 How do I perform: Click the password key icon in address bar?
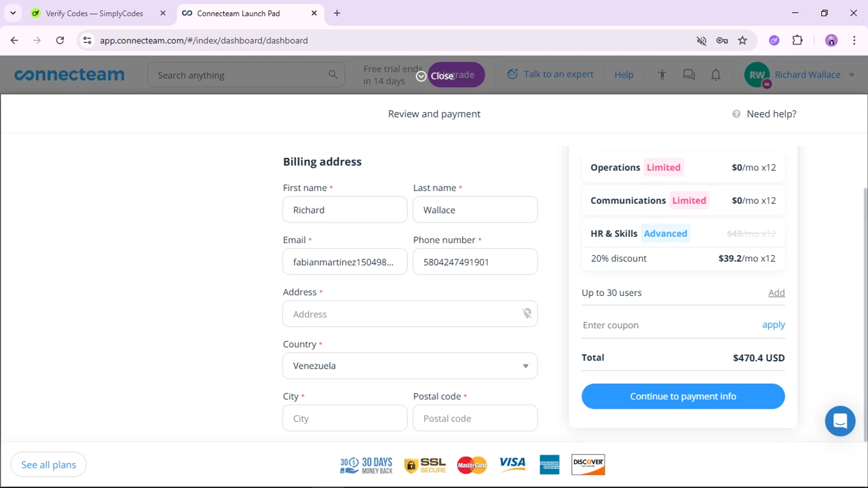coord(722,41)
